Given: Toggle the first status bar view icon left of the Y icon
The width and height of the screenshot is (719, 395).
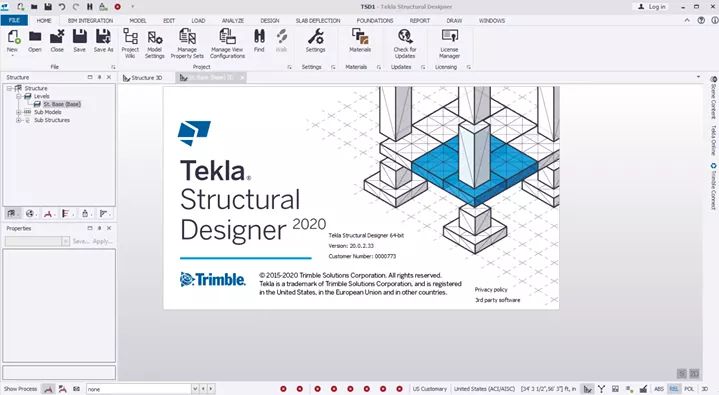Looking at the screenshot, I should [587, 389].
